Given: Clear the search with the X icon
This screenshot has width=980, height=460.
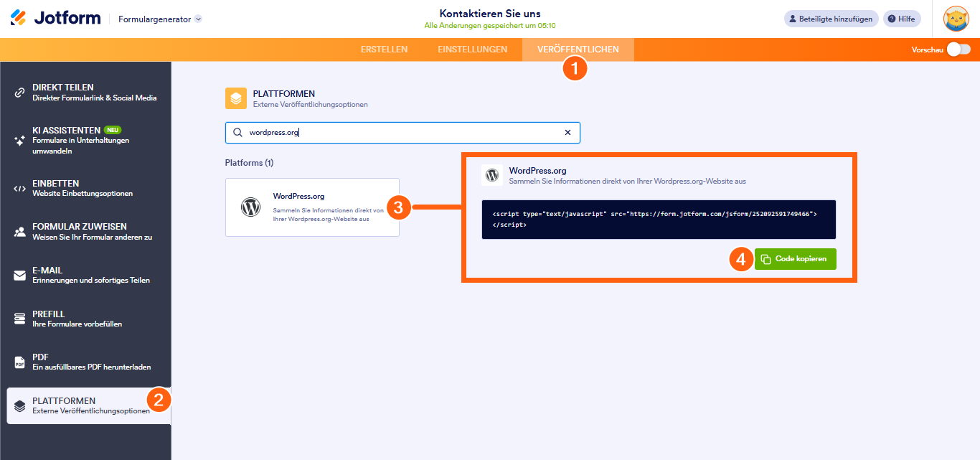Looking at the screenshot, I should [x=567, y=132].
